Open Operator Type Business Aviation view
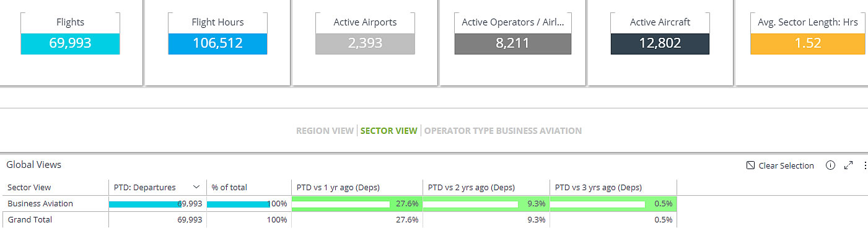Viewport: 868px width, 241px height. [x=502, y=131]
